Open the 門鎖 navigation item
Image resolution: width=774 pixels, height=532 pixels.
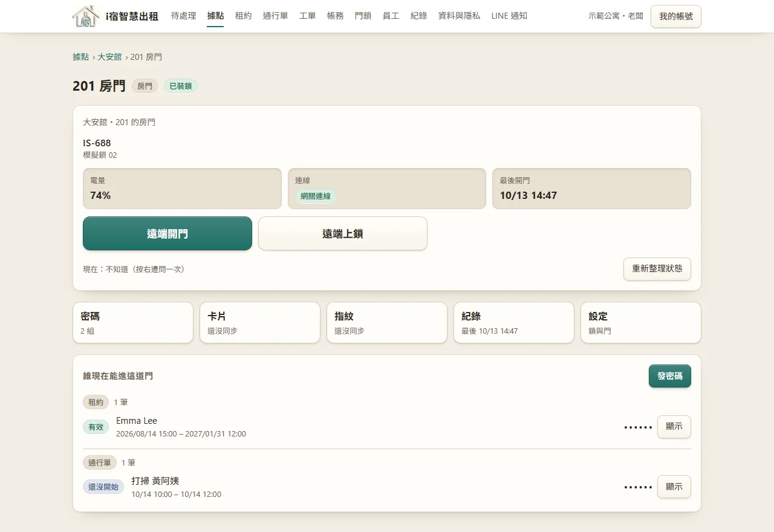click(x=363, y=16)
